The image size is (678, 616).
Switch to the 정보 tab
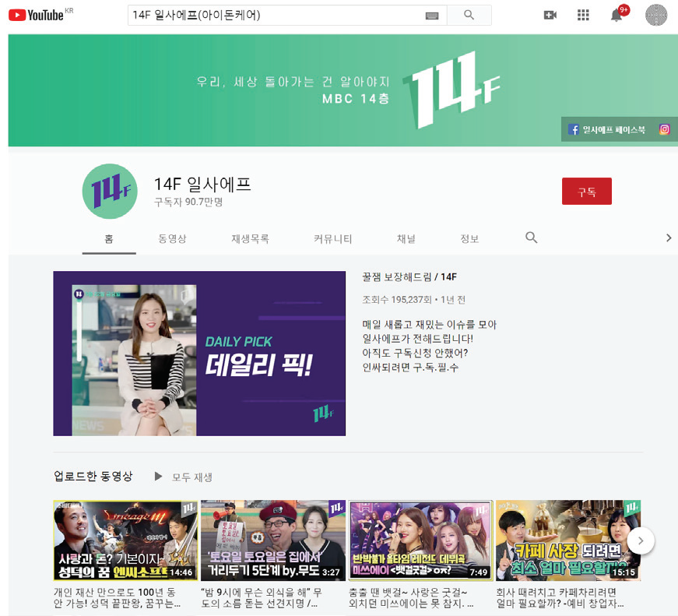[469, 238]
